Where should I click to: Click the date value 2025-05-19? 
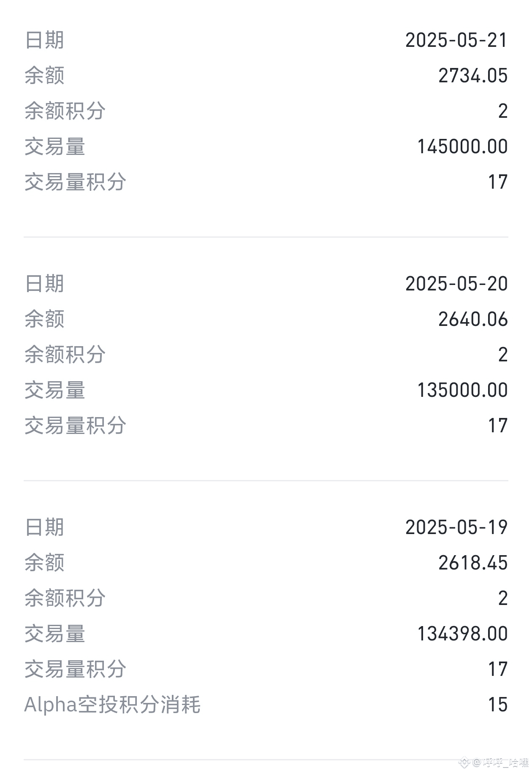click(x=456, y=527)
